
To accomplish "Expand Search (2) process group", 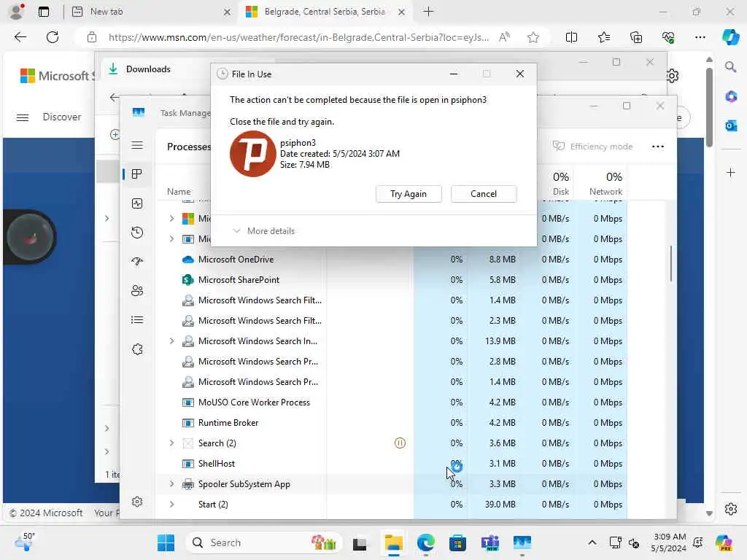I will [171, 443].
